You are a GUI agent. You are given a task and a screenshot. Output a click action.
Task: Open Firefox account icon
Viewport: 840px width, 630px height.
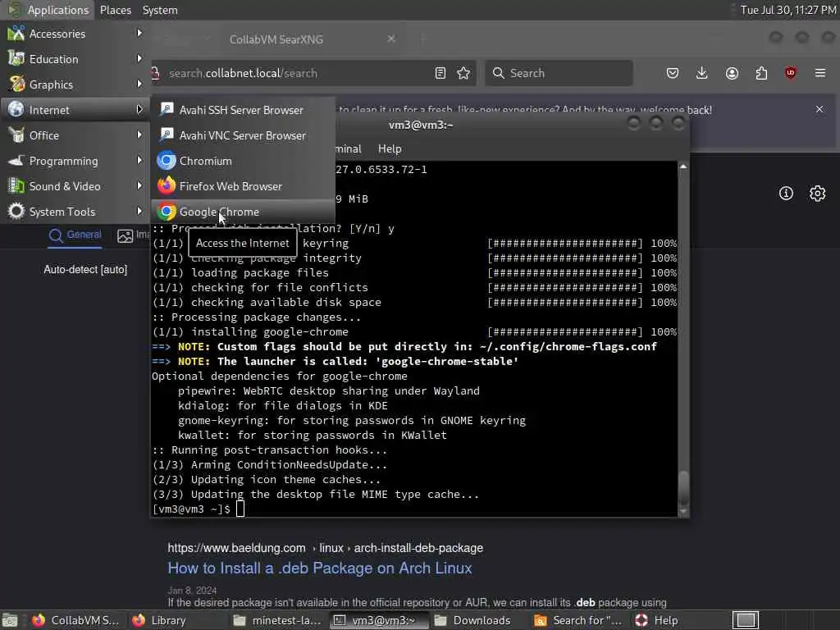pyautogui.click(x=732, y=73)
